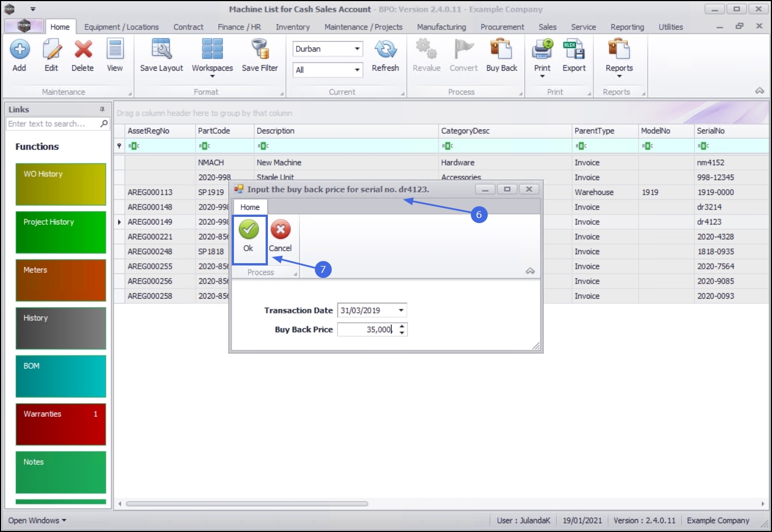
Task: Open the Equipment / Locations tab
Action: (122, 27)
